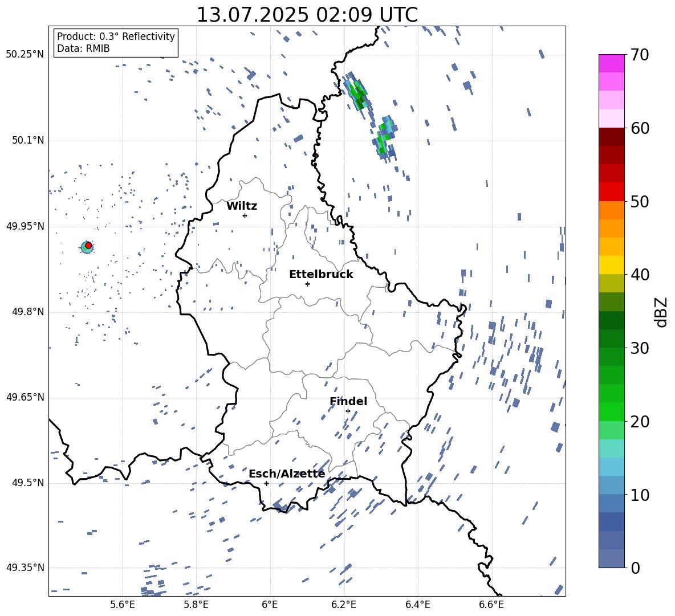The height and width of the screenshot is (616, 675).
Task: Pick the magenta swatch at top of colorbar
Action: (611, 63)
